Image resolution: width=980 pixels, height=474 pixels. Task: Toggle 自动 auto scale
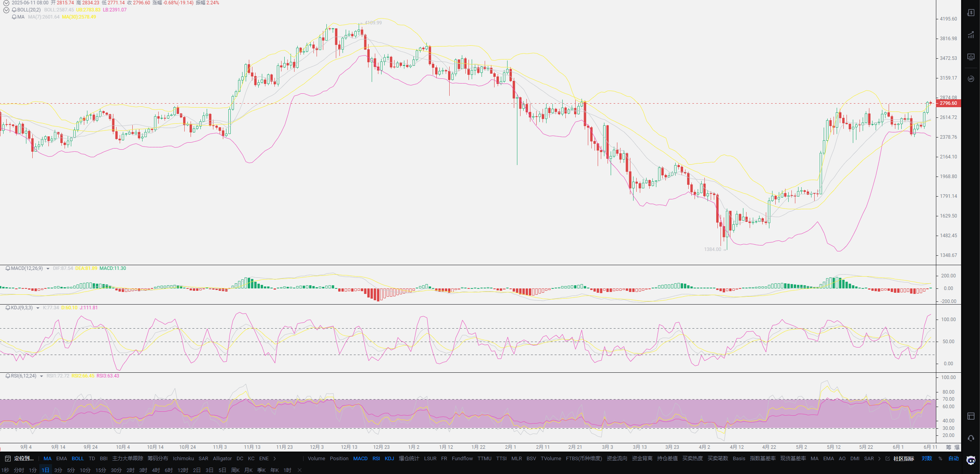[x=954, y=459]
